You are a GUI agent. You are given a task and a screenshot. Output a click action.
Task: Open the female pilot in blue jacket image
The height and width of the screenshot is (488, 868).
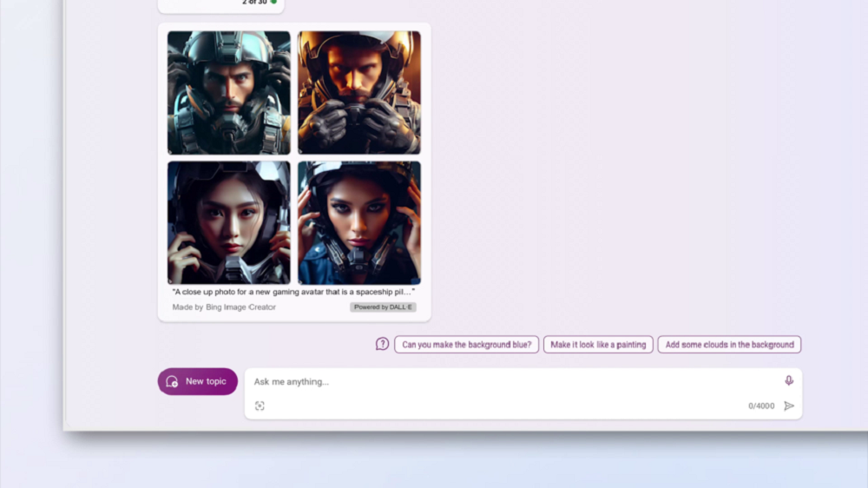coord(359,222)
